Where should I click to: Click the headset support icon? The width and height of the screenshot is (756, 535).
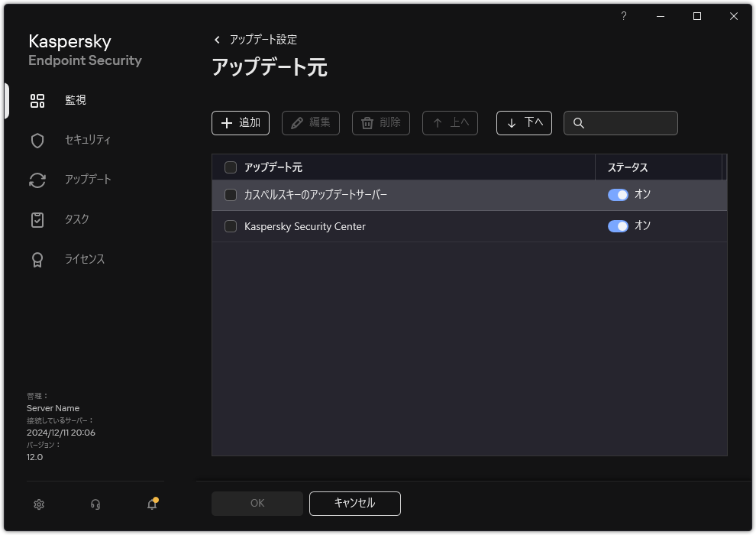tap(95, 504)
